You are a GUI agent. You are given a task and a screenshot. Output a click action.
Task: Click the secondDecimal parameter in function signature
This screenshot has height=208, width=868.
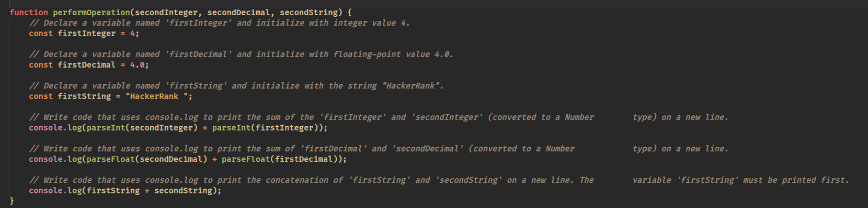[x=238, y=12]
